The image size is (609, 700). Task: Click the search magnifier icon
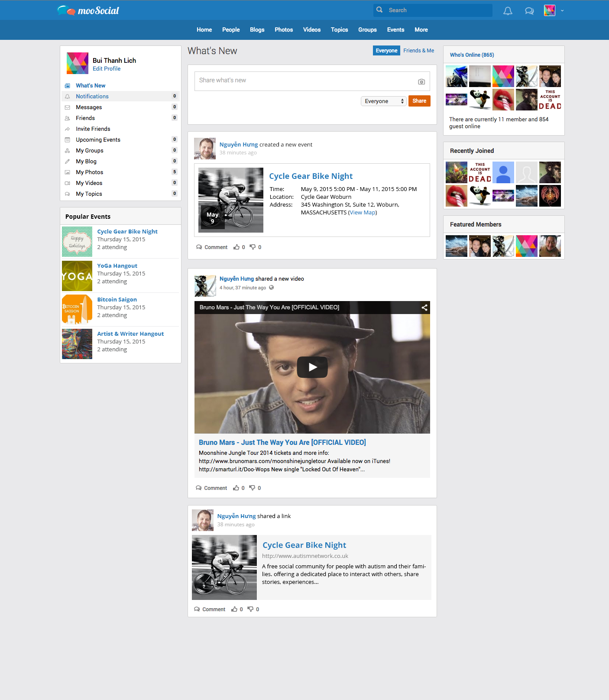[379, 10]
